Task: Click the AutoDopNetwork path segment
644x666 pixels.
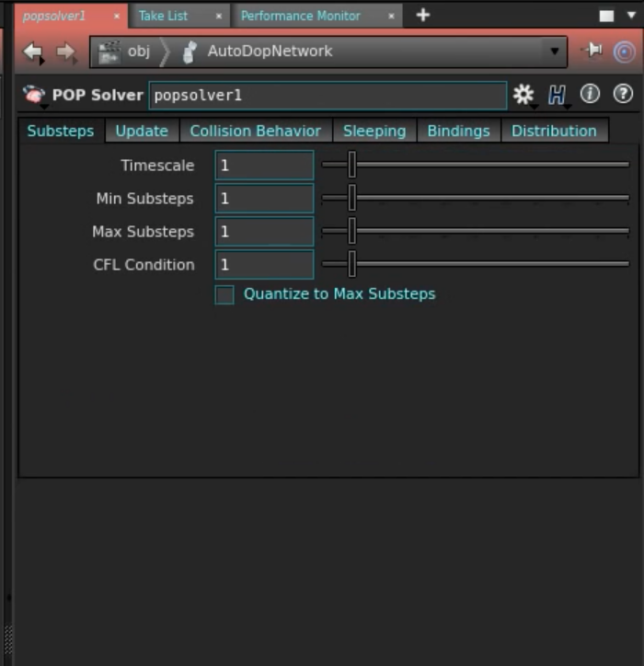Action: pos(270,51)
